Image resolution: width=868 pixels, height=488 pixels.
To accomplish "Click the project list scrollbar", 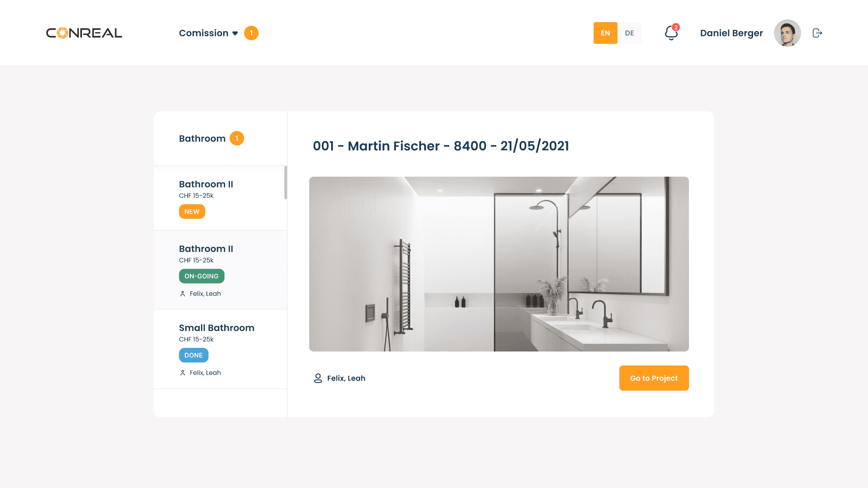I will tap(285, 182).
